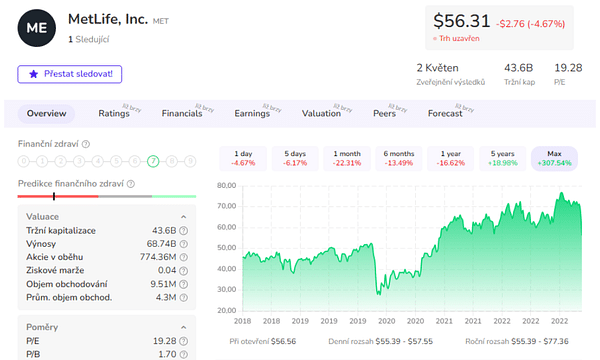Viewport: 600px width, 360px height.
Task: Open info icon for Tržní kapitalizace
Action: click(x=184, y=231)
